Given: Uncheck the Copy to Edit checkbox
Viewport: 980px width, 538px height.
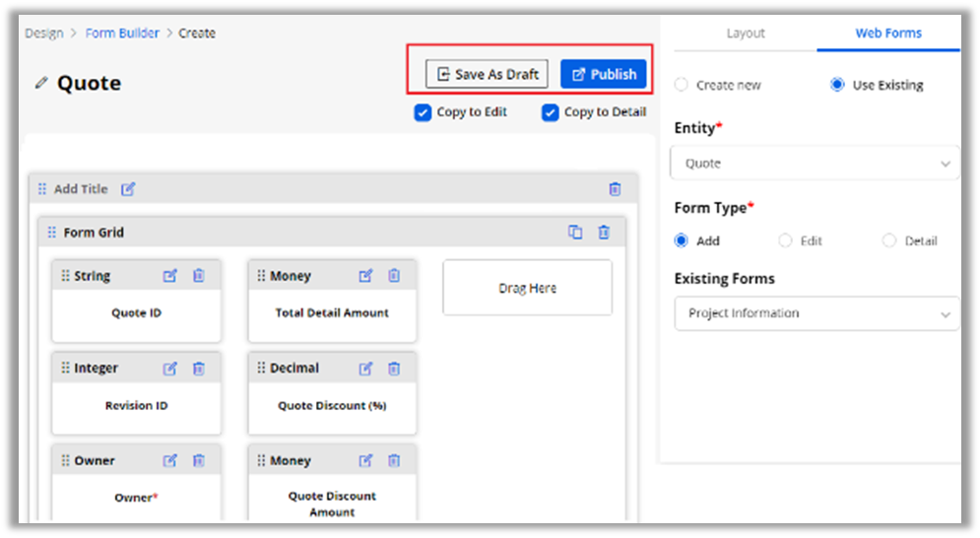Looking at the screenshot, I should [x=424, y=112].
